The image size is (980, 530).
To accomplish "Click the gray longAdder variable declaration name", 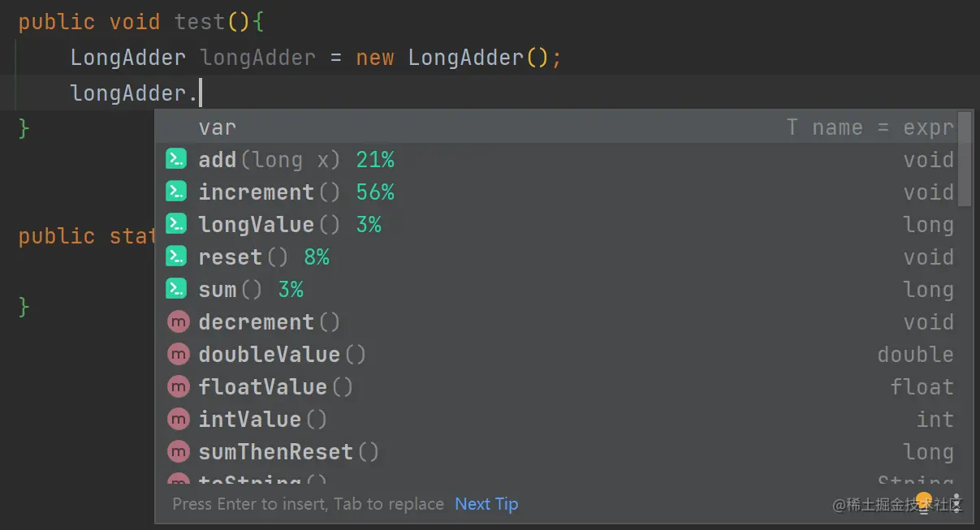I will coord(258,58).
